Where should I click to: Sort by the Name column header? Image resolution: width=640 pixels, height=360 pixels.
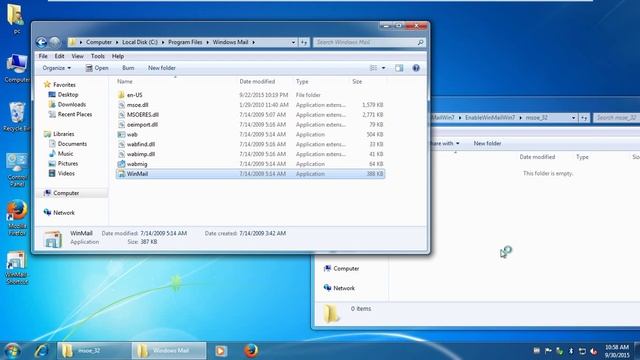[x=125, y=82]
